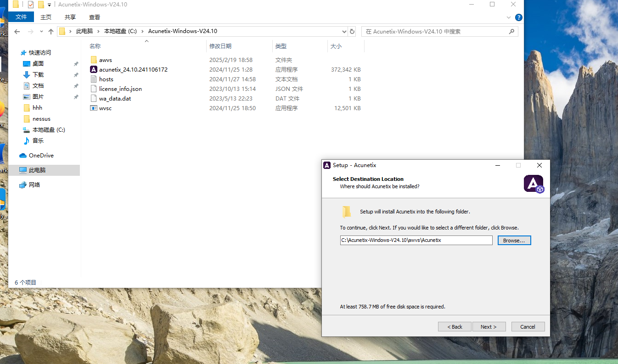
Task: Open 桌面 in quick access
Action: tap(38, 64)
